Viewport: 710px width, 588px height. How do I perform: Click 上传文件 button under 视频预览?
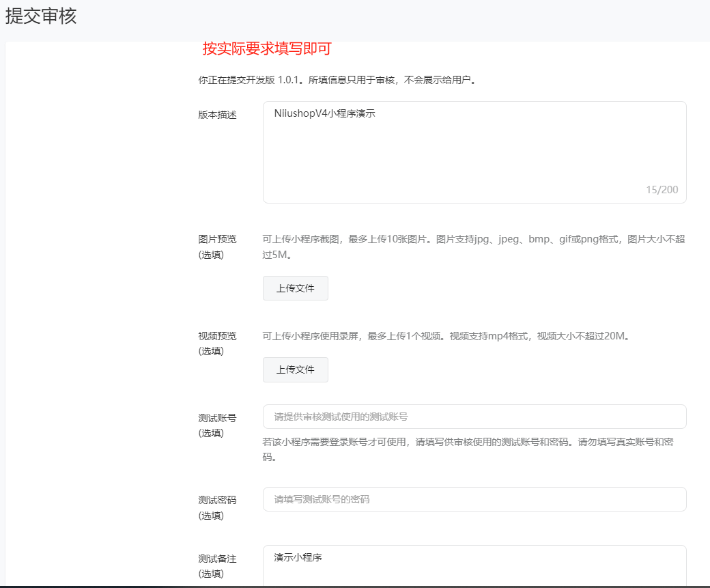(x=295, y=369)
